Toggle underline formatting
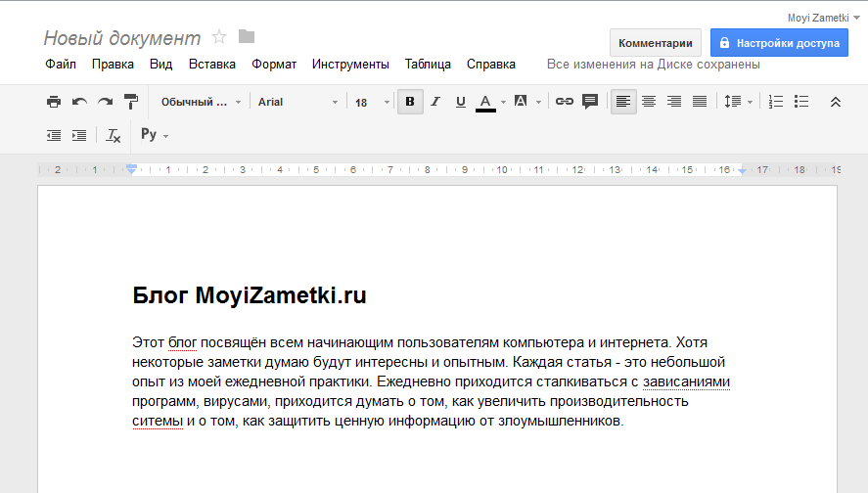This screenshot has height=493, width=868. pyautogui.click(x=461, y=102)
